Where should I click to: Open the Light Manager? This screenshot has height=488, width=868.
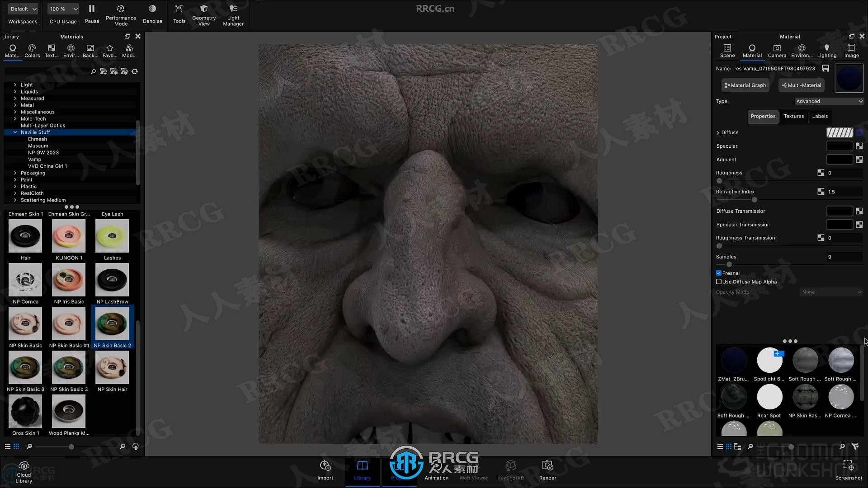(233, 15)
